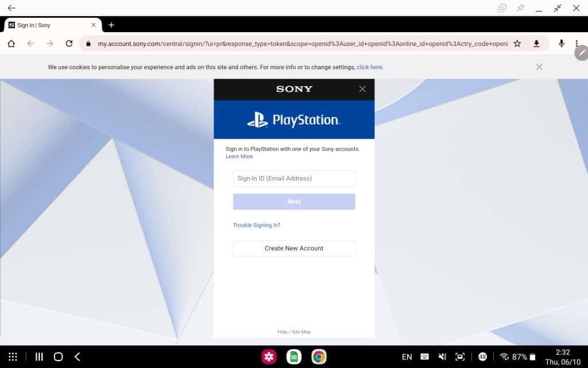Tap the Wi-Fi status bar icon

point(504,355)
